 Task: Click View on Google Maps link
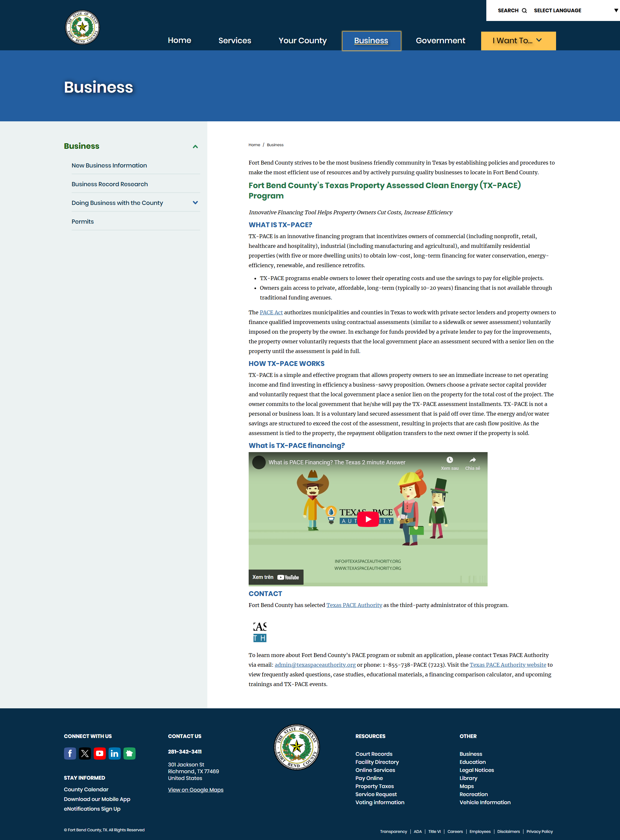[196, 790]
